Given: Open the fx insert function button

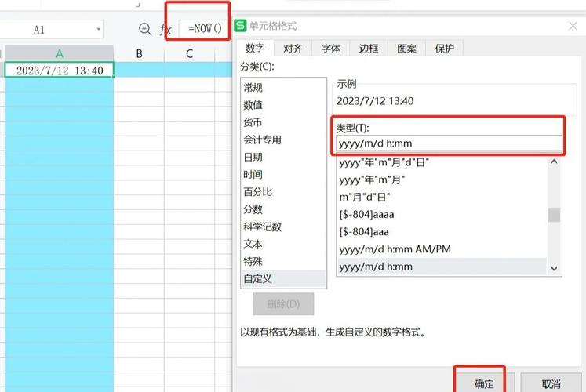Looking at the screenshot, I should [x=166, y=29].
